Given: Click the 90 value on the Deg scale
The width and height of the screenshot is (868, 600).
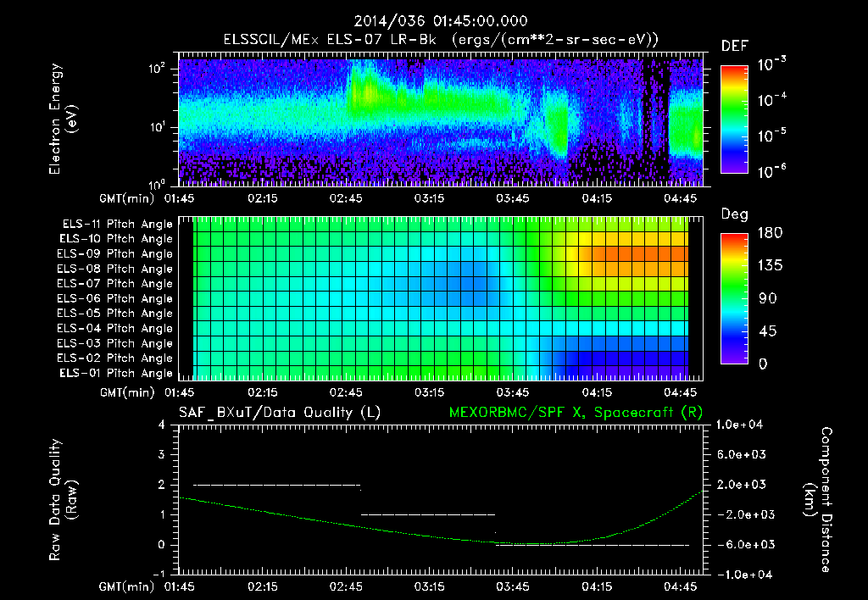Looking at the screenshot, I should pyautogui.click(x=768, y=298).
